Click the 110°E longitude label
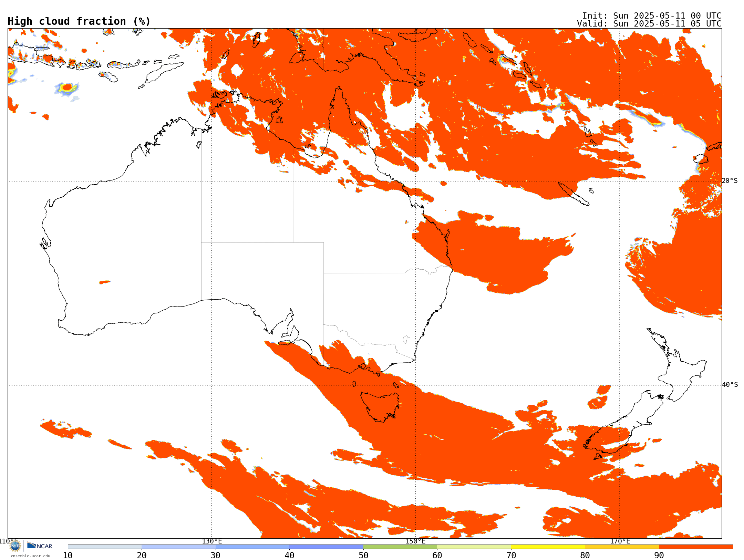The image size is (744, 560). (8, 541)
